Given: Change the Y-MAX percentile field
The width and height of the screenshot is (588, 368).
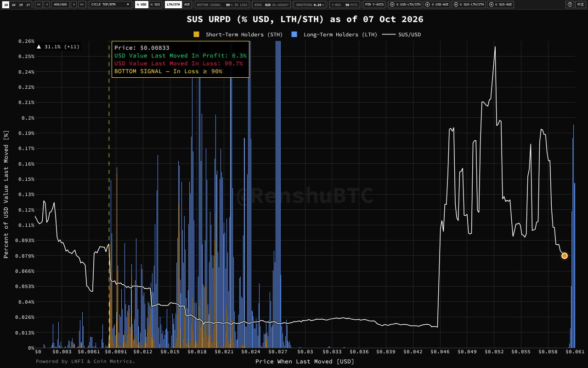Looking at the screenshot, I should pyautogui.click(x=347, y=5).
